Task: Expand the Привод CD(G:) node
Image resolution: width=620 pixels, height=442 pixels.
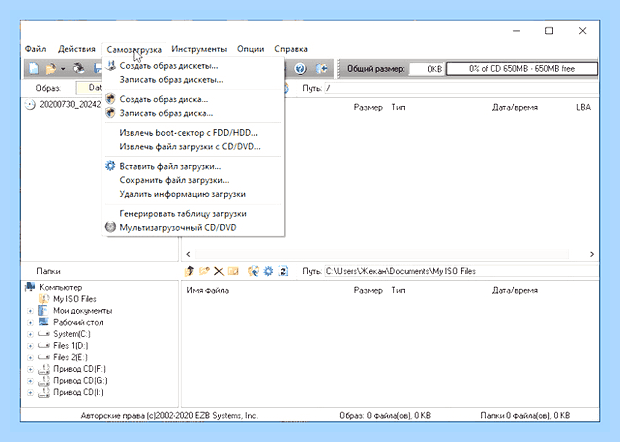Action: [30, 381]
